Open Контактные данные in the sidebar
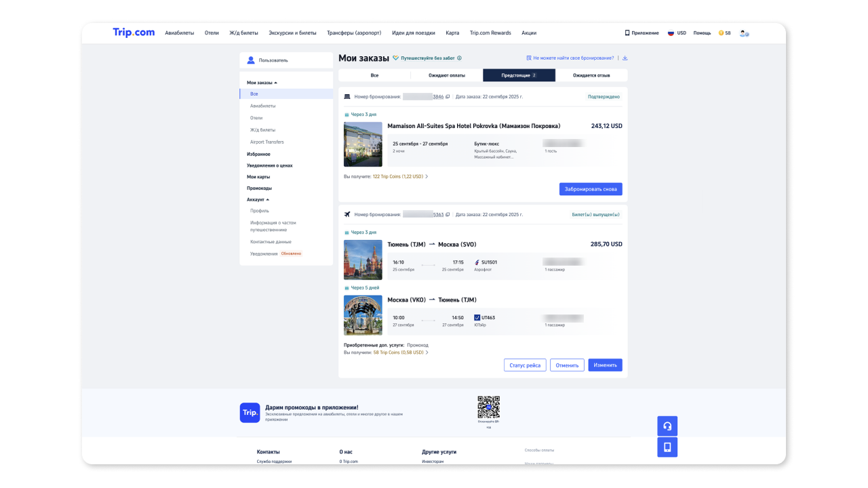Screen dimensions: 868x488 [271, 242]
